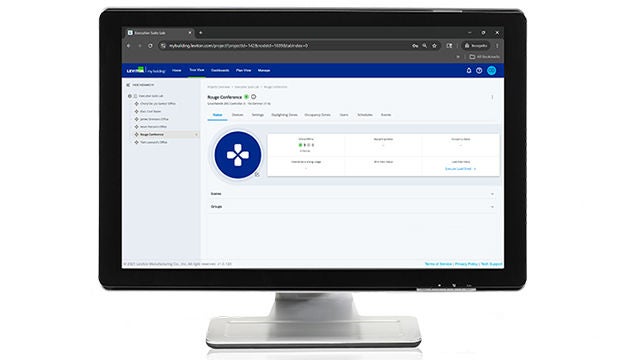This screenshot has width=640, height=360.
Task: Click the Incognito indicator button
Action: (x=476, y=46)
